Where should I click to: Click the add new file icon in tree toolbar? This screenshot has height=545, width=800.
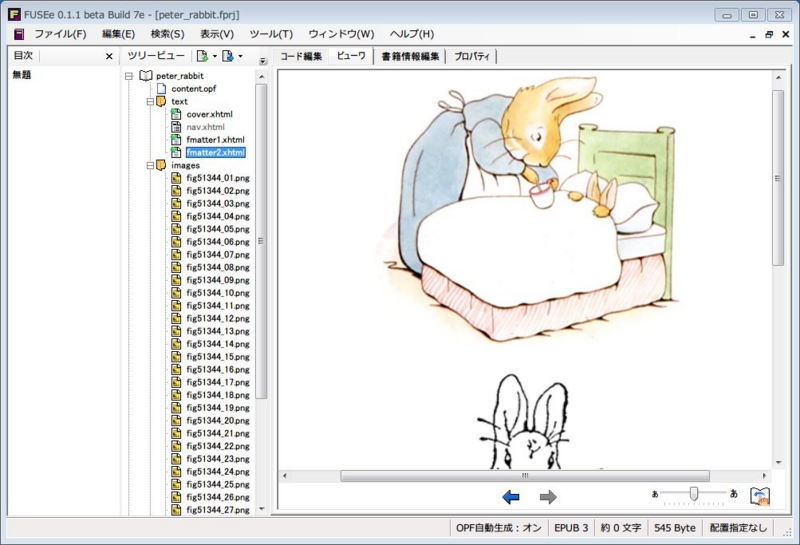tap(202, 56)
